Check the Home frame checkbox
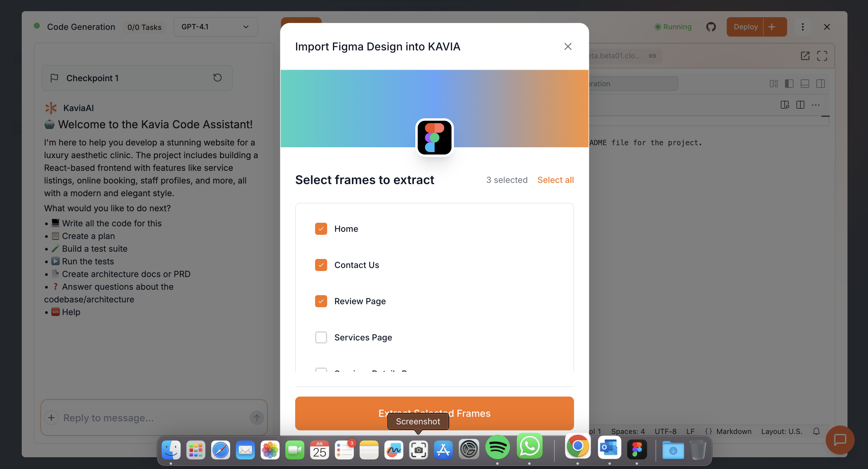868x469 pixels. pyautogui.click(x=321, y=229)
